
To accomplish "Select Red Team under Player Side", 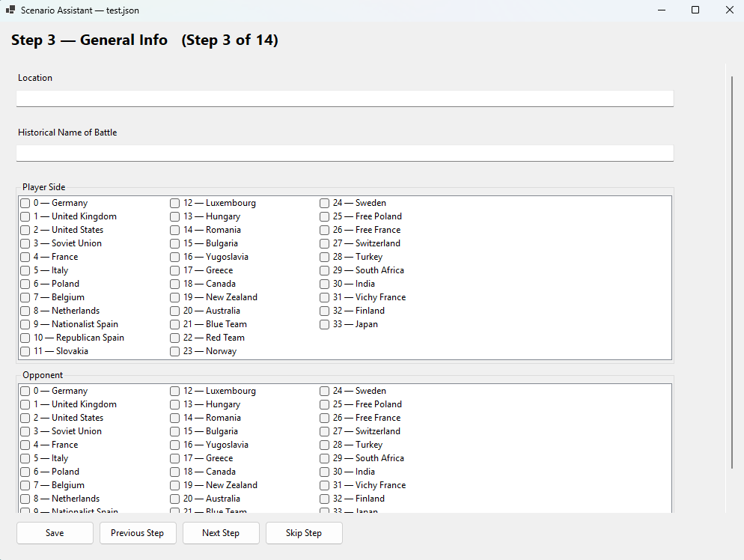I will tap(174, 338).
